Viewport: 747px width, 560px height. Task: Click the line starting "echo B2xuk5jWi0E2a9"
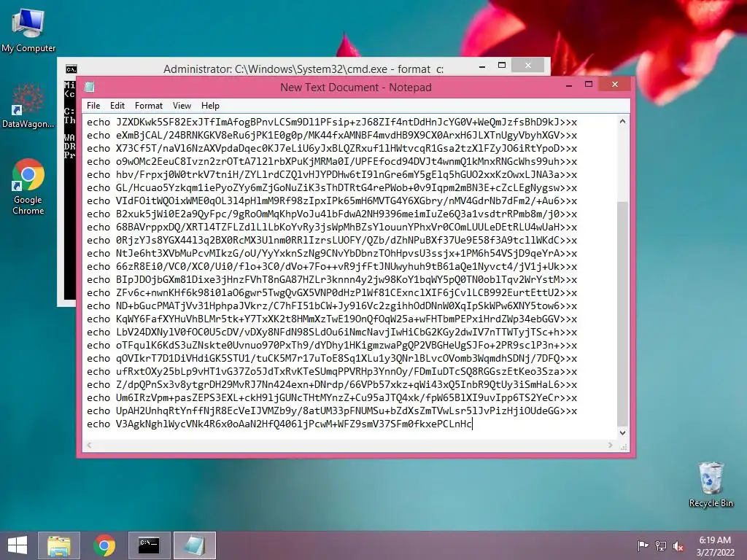click(x=332, y=214)
